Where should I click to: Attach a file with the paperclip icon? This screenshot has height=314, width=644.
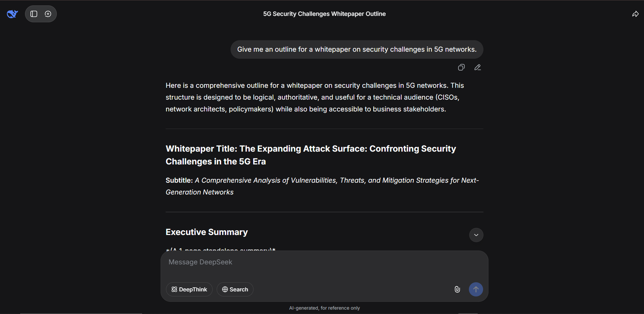pyautogui.click(x=457, y=289)
